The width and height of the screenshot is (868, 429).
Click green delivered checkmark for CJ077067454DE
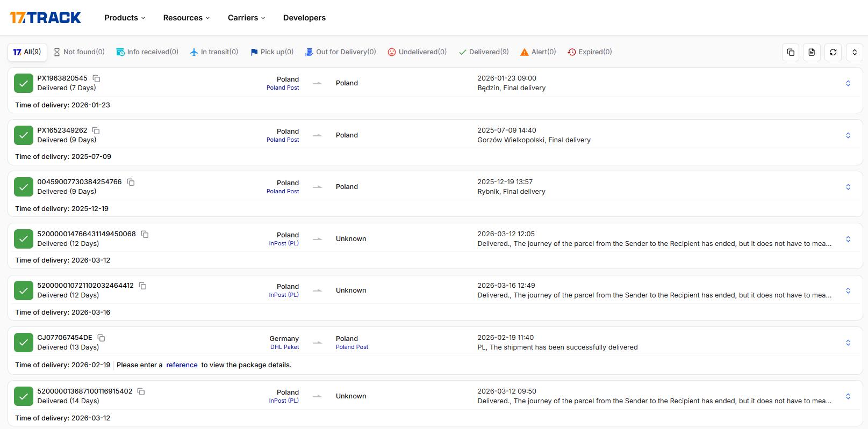point(24,343)
